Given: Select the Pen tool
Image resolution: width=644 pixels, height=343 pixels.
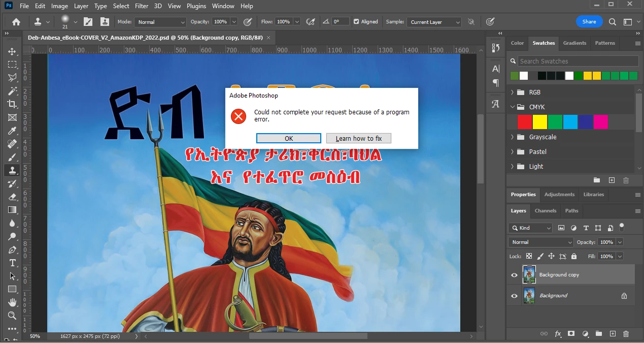Looking at the screenshot, I should [x=12, y=250].
